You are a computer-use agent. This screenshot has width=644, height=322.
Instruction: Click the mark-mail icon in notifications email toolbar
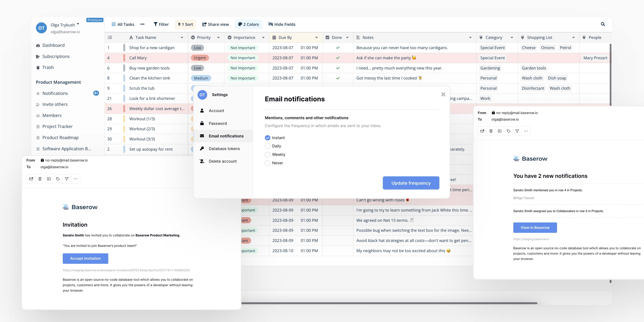[x=482, y=131]
